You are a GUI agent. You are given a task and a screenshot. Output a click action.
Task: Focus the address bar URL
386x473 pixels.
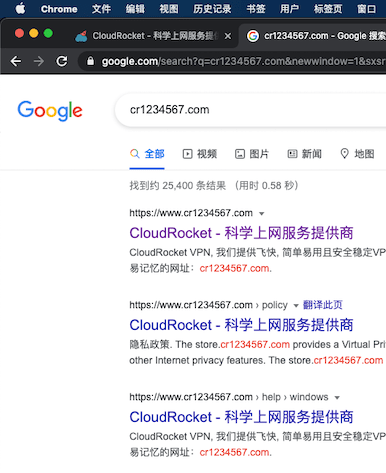[x=243, y=61]
